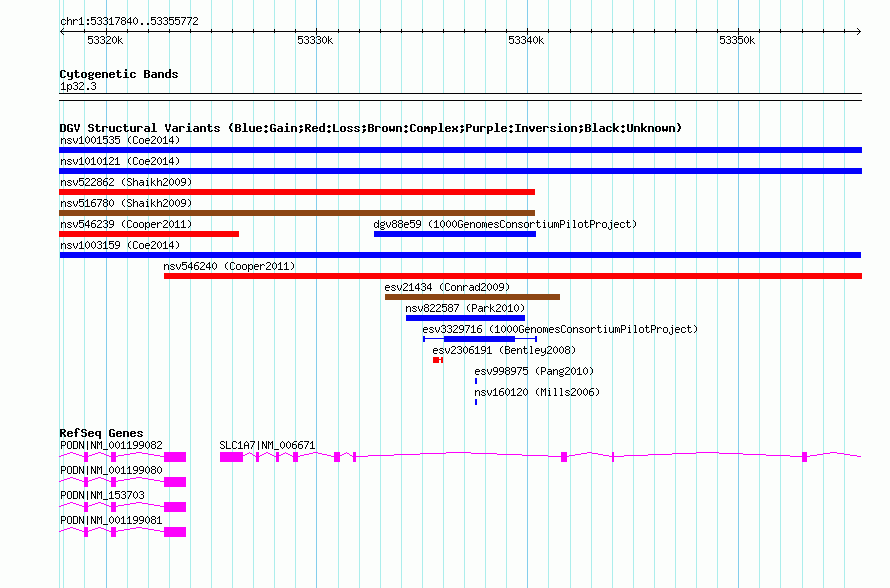Click the esv3329716 blue variant glyph
890x588 pixels.
pos(480,339)
